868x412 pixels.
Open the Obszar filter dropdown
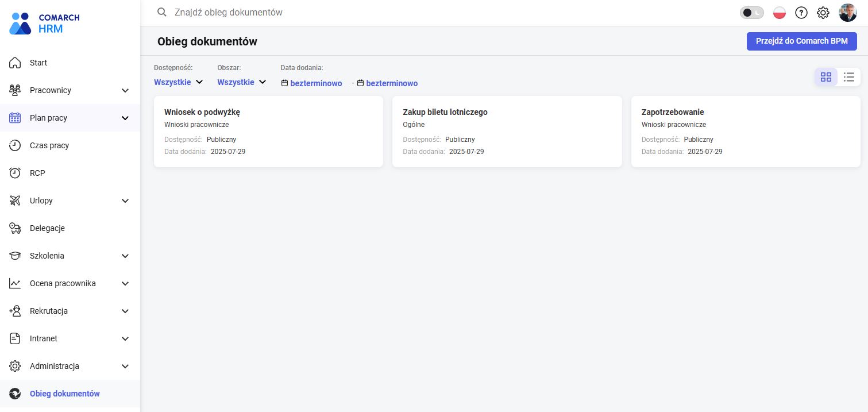click(242, 82)
